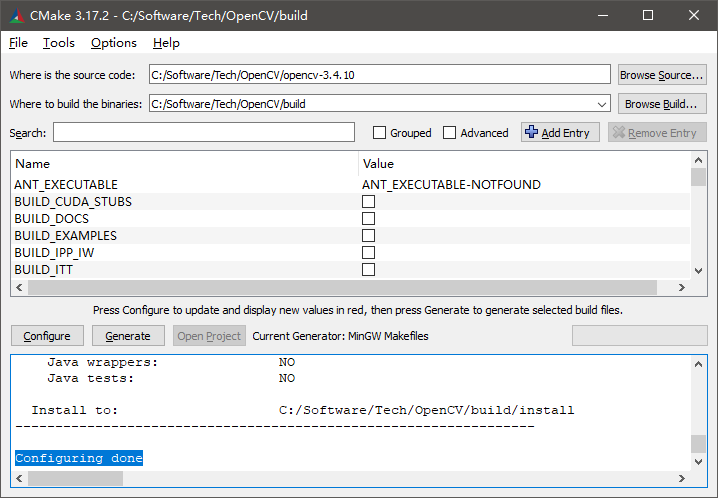The image size is (718, 498).
Task: Click the Browse Source button
Action: pyautogui.click(x=662, y=75)
